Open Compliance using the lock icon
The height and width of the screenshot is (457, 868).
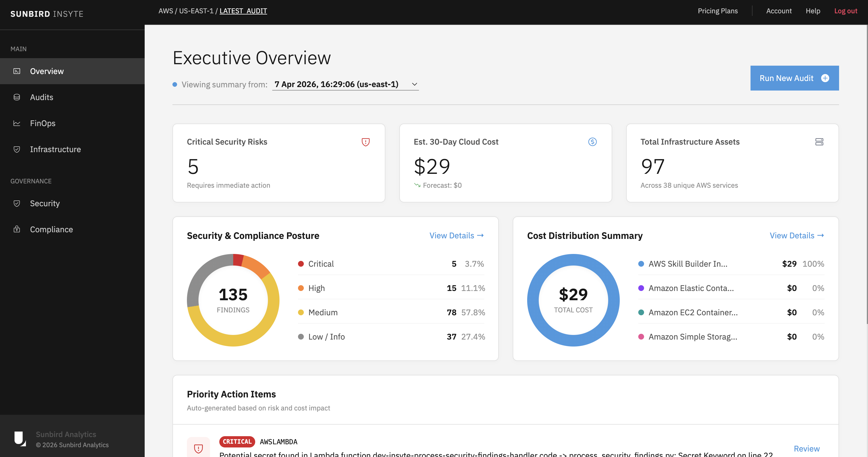tap(17, 229)
